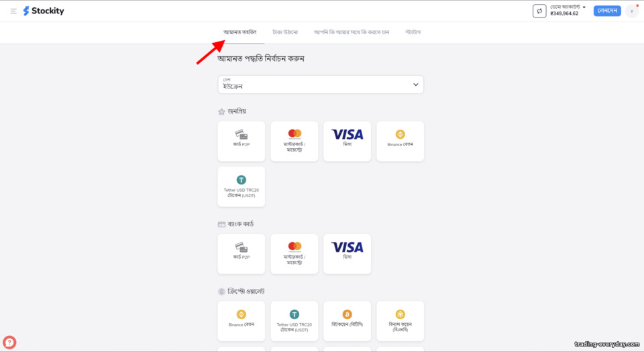The image size is (644, 352).
Task: Open the red help question icon
Action: pos(9,342)
